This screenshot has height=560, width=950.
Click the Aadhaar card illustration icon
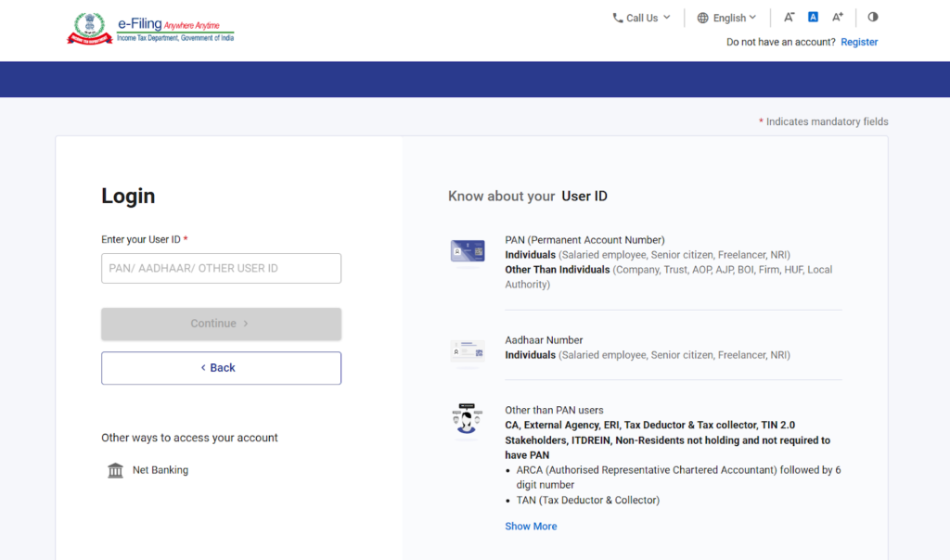pos(468,351)
